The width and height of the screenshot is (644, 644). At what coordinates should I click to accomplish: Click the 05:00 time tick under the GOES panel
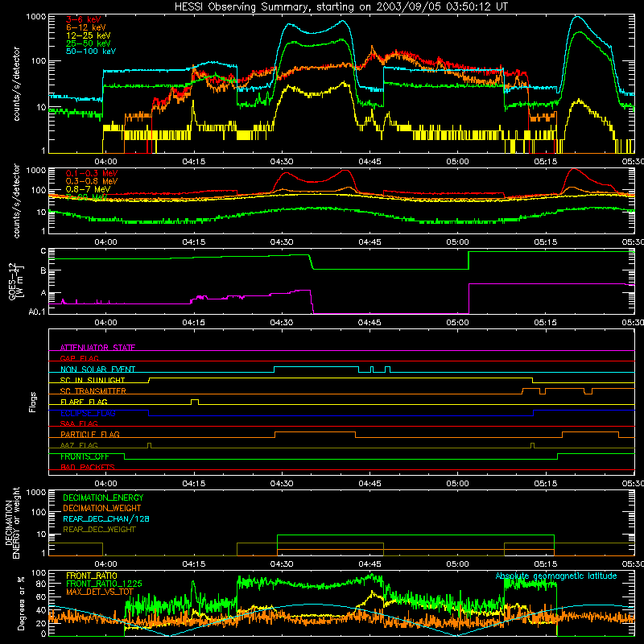point(457,323)
